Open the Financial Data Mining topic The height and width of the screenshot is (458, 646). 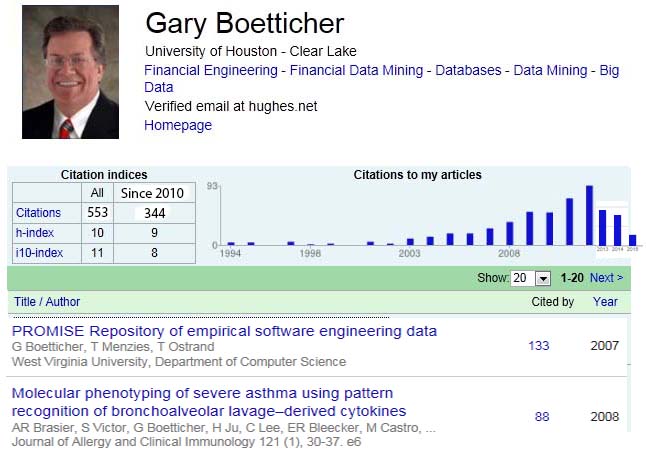coord(356,70)
